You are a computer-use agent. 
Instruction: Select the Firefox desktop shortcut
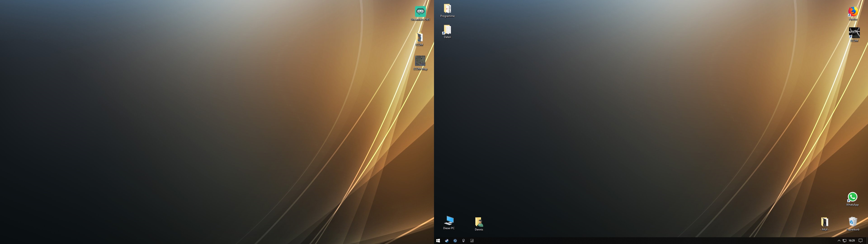point(853,12)
